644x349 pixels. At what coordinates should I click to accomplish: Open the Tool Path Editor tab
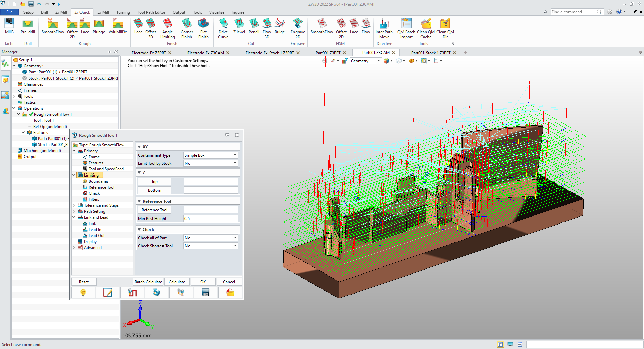tap(151, 12)
